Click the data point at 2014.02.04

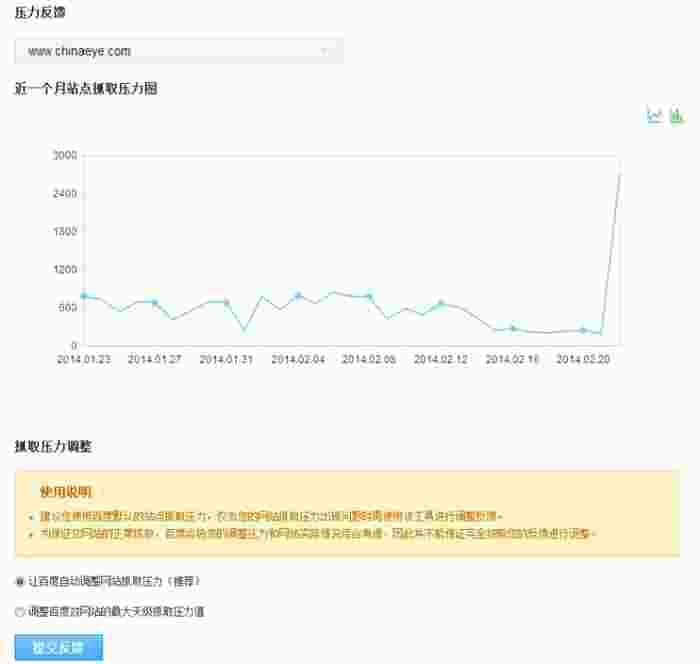(299, 295)
